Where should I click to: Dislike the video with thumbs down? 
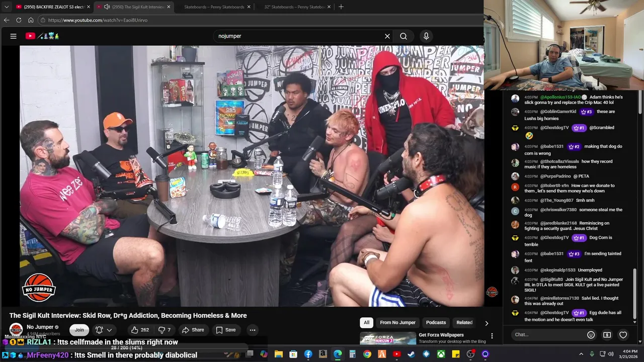click(165, 330)
